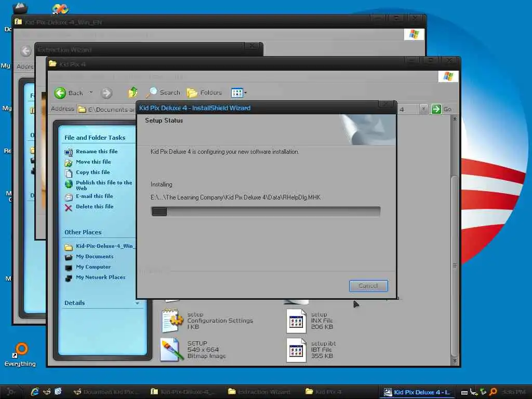Switch to Extraction Wizard taskbar button
The image size is (532, 399).
(261, 392)
